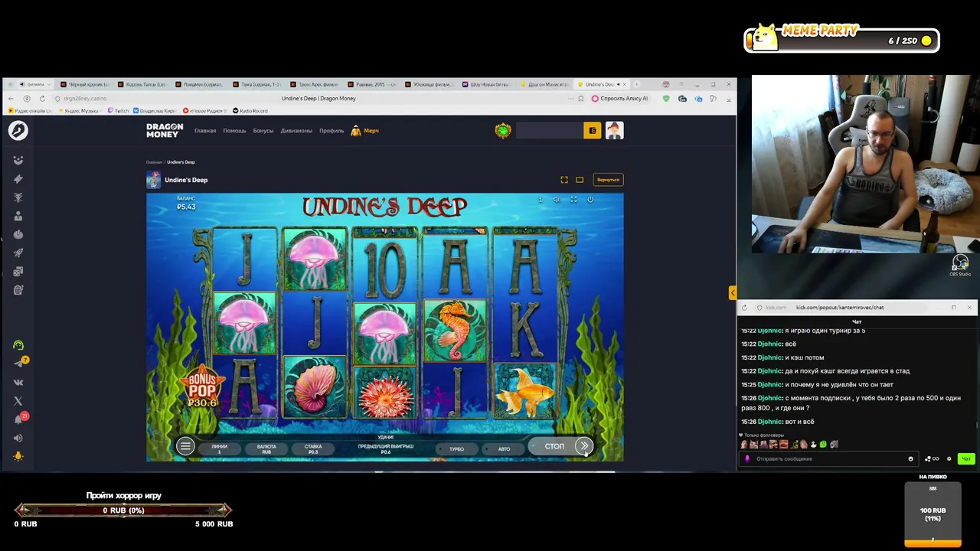980x551 pixels.
Task: Open the yellow wallet button
Action: pos(592,131)
